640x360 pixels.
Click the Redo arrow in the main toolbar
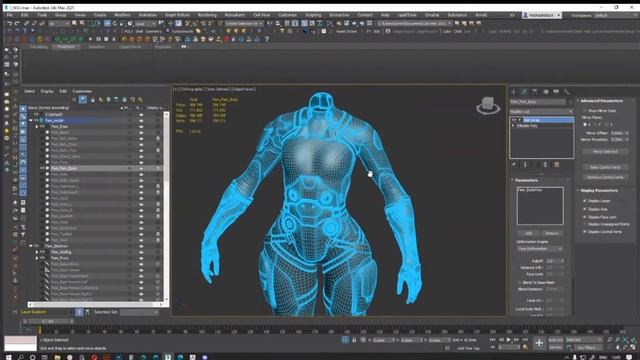click(x=18, y=24)
